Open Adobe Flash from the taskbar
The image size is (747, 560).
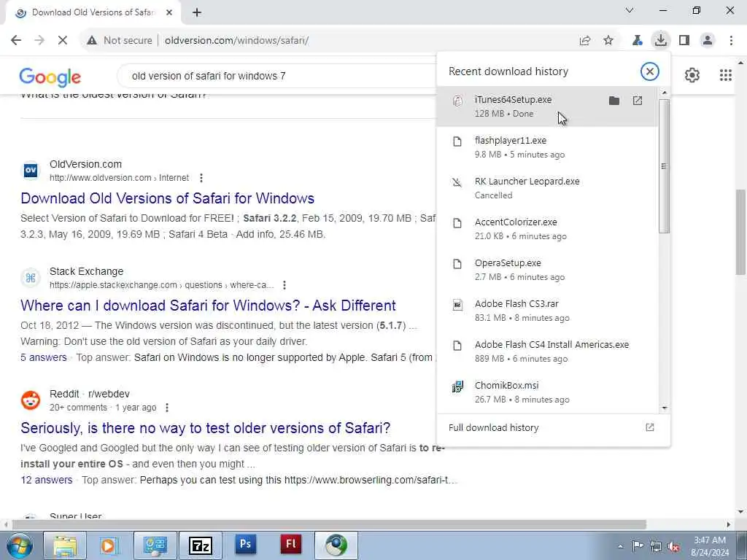point(290,545)
